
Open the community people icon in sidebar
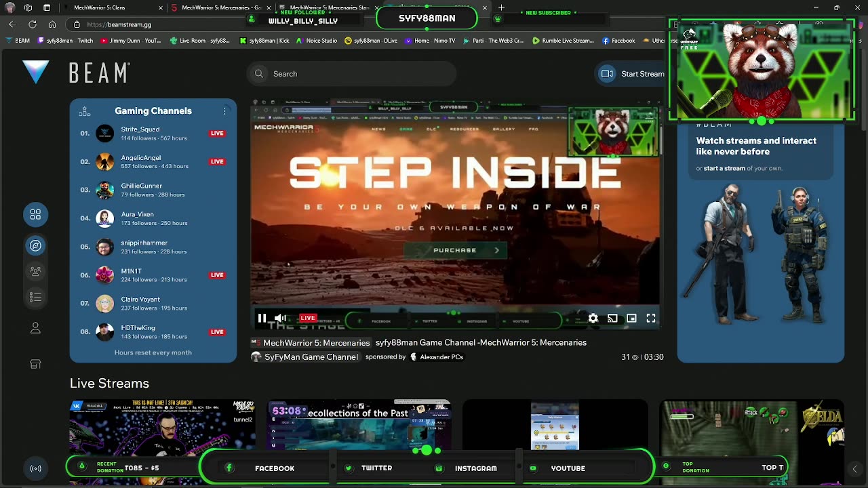[x=35, y=271]
